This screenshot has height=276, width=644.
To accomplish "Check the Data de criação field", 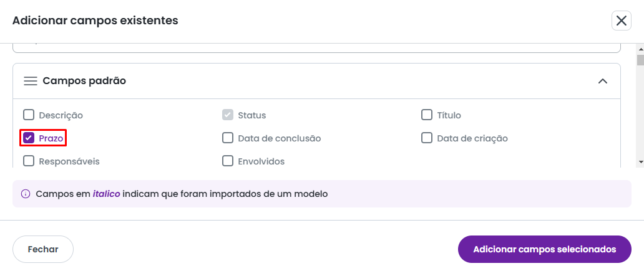I will click(427, 138).
